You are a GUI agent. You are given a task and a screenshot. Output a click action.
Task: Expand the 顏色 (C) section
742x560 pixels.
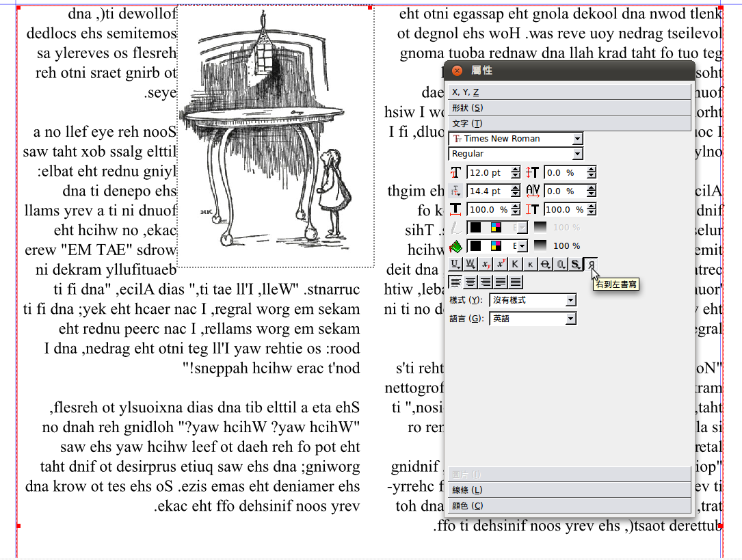(x=569, y=505)
